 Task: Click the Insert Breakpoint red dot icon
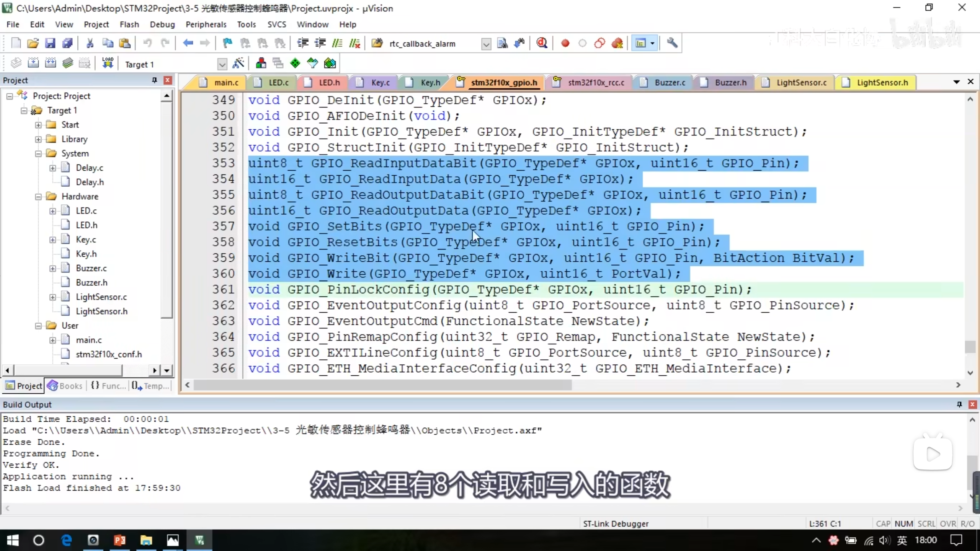pyautogui.click(x=565, y=43)
